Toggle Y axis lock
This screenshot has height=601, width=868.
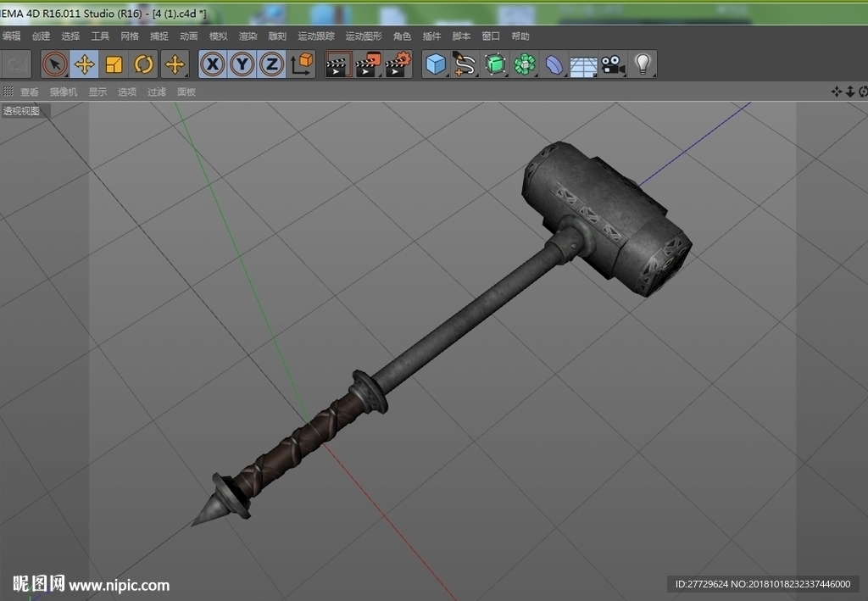click(242, 64)
